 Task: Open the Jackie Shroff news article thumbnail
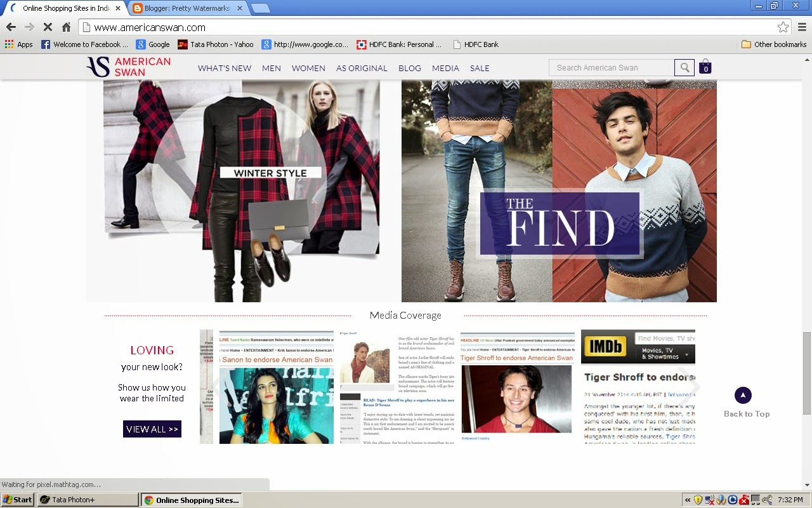397,387
